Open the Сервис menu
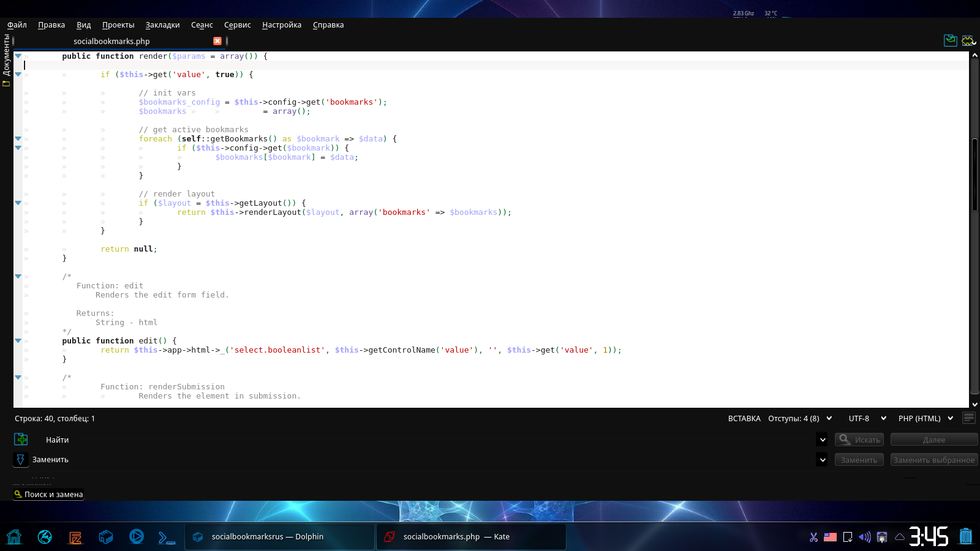The height and width of the screenshot is (551, 980). point(237,25)
